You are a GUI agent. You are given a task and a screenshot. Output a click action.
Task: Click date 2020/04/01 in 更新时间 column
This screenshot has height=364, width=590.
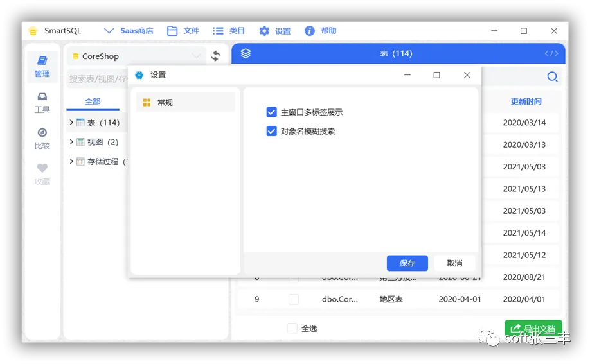(x=524, y=299)
